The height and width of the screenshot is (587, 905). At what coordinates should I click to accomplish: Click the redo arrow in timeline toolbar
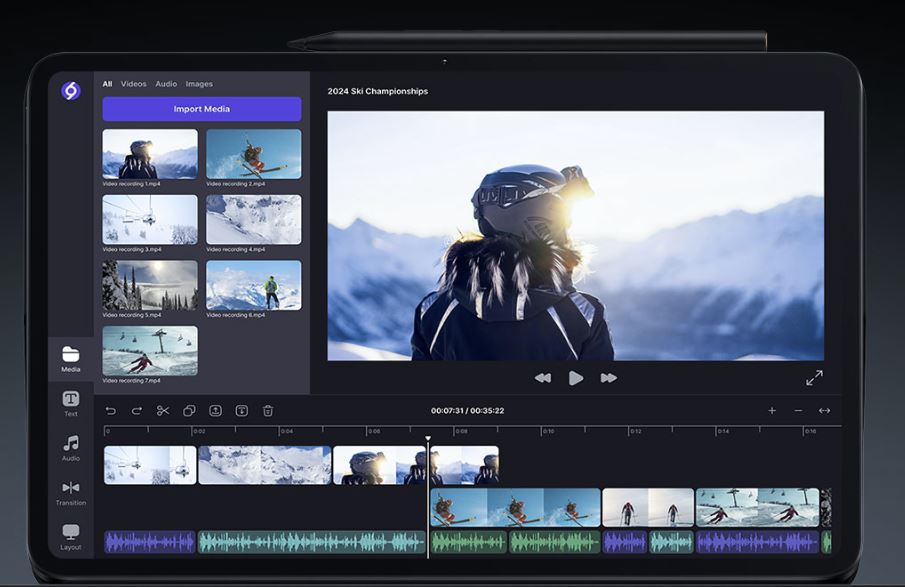point(137,410)
